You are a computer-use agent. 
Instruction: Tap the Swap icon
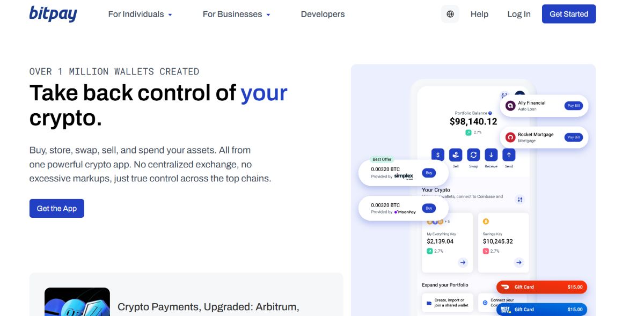click(473, 155)
